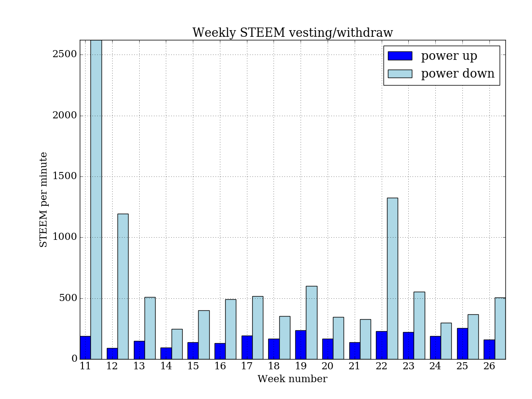Image resolution: width=532 pixels, height=399 pixels.
Task: Click the y-axis tick label 1000
Action: 65,237
